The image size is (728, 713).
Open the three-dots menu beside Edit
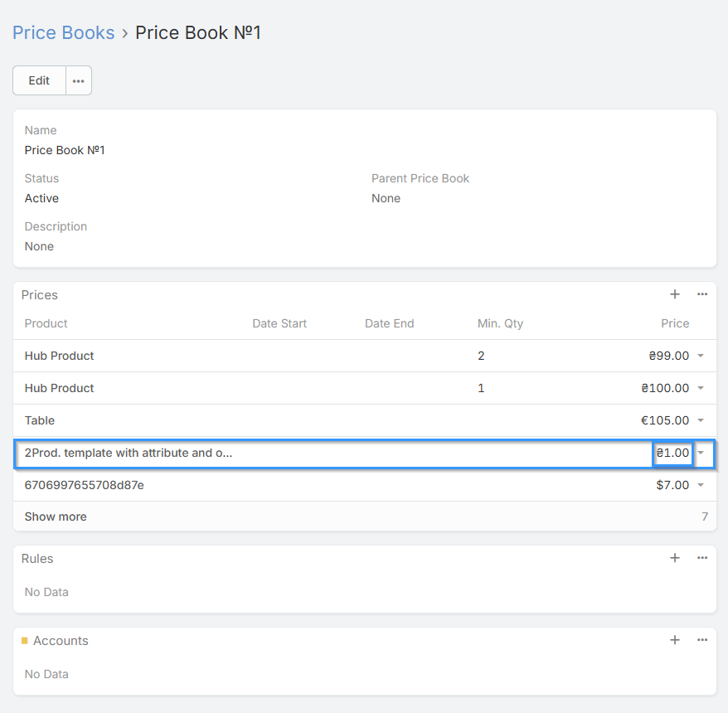click(78, 80)
